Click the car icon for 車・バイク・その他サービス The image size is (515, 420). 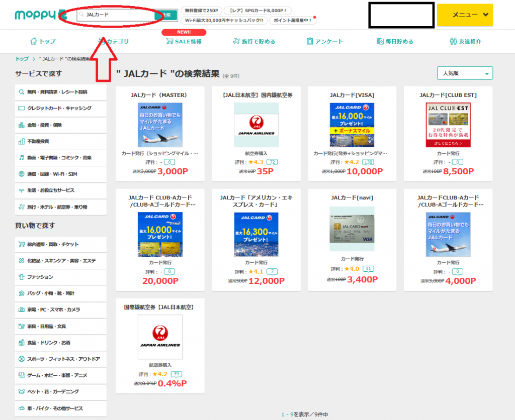[21, 408]
